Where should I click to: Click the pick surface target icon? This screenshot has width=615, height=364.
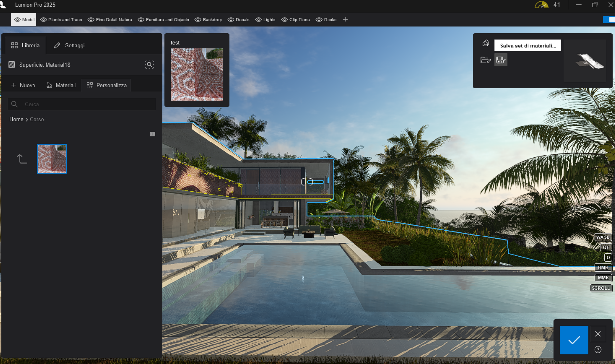coord(149,64)
